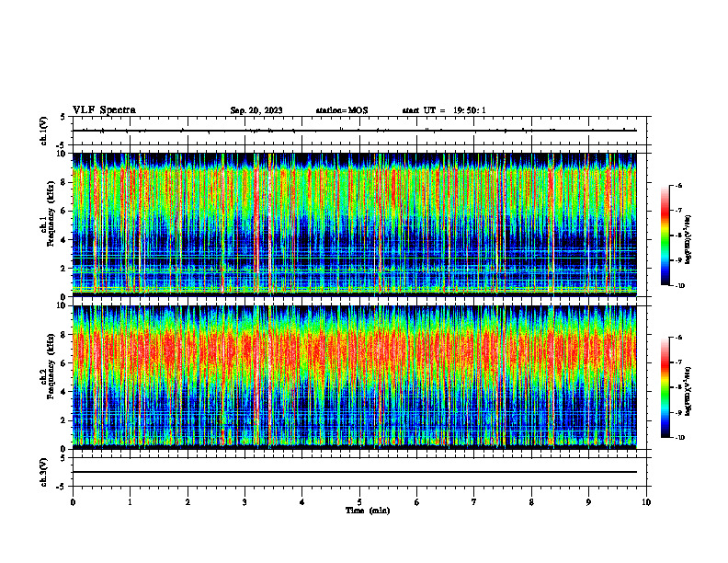This screenshot has width=728, height=563.
Task: Click the ch.2 colorbar log(PSD) unit label
Action: [x=688, y=391]
